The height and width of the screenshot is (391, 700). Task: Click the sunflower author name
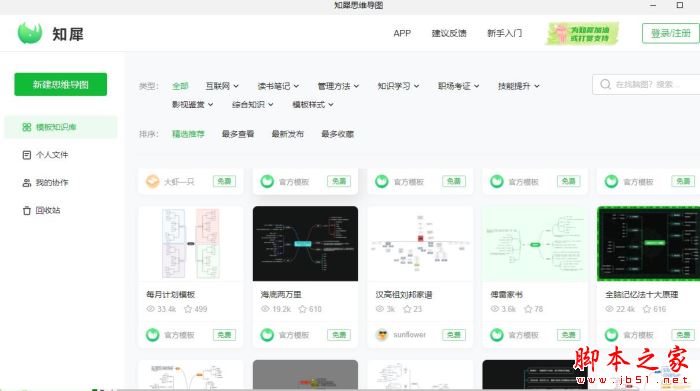click(x=410, y=335)
